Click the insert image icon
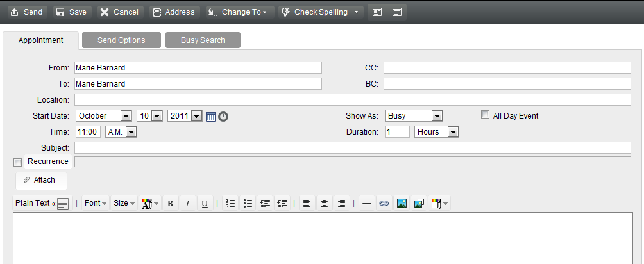Screen dimensions: 644x264 [x=402, y=204]
